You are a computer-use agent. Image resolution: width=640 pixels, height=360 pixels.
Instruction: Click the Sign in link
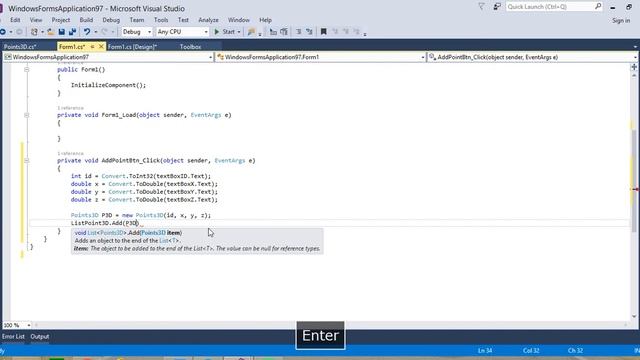621,20
